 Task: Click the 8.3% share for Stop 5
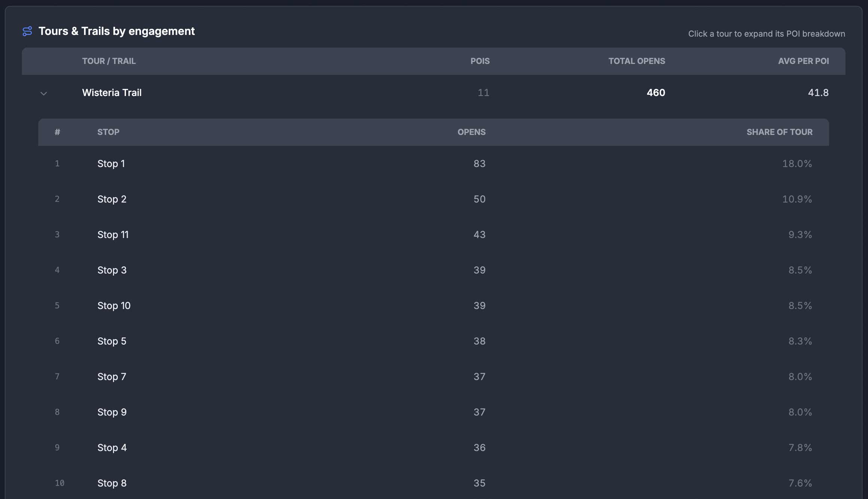point(800,341)
